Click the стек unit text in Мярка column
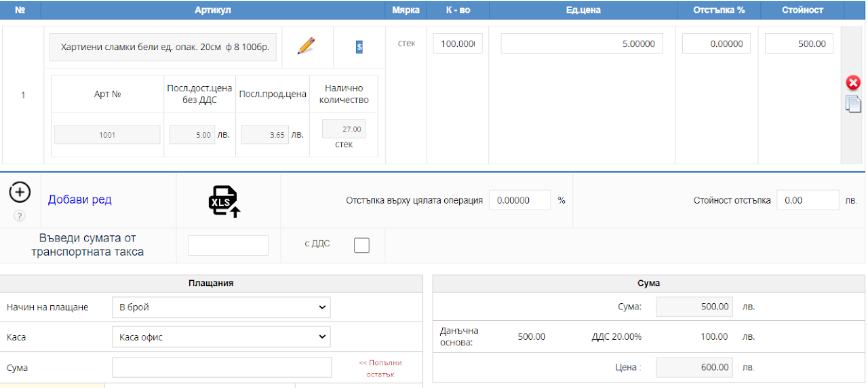868x388 pixels. click(x=406, y=43)
